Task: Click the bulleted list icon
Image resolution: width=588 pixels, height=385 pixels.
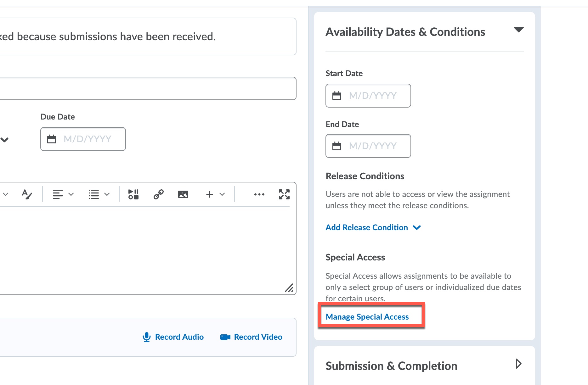Action: tap(93, 194)
